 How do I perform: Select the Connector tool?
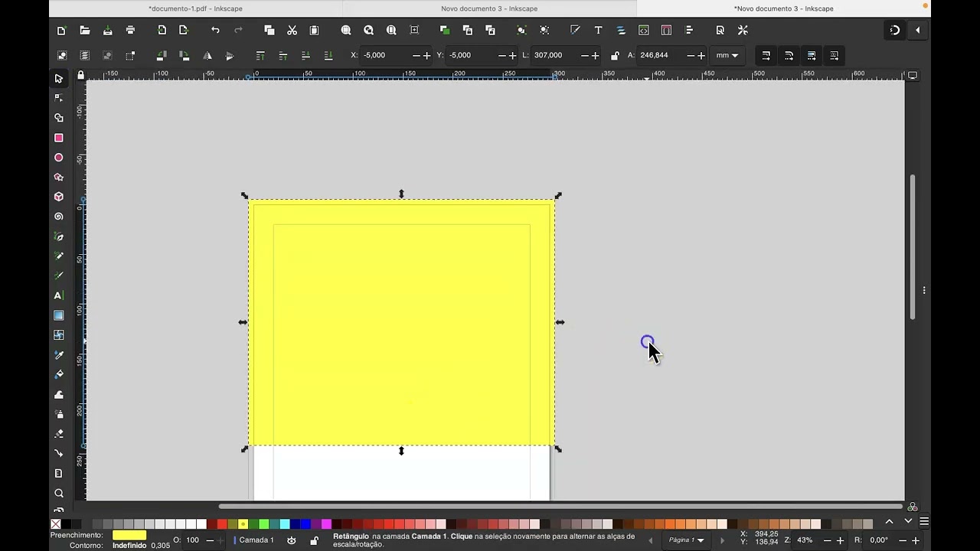click(x=59, y=454)
